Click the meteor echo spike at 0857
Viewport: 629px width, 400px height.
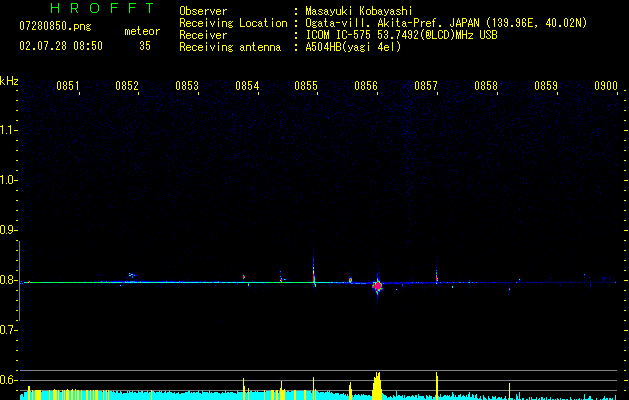click(x=437, y=276)
